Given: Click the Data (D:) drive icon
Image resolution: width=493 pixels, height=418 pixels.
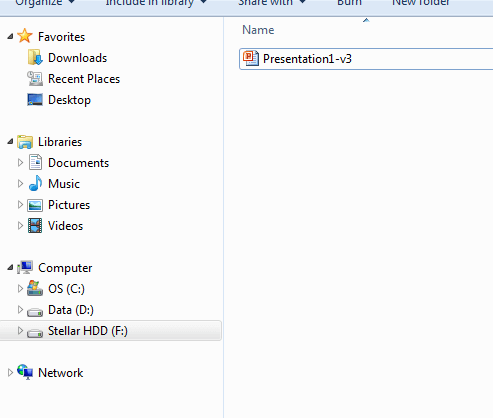Looking at the screenshot, I should click(x=35, y=312).
